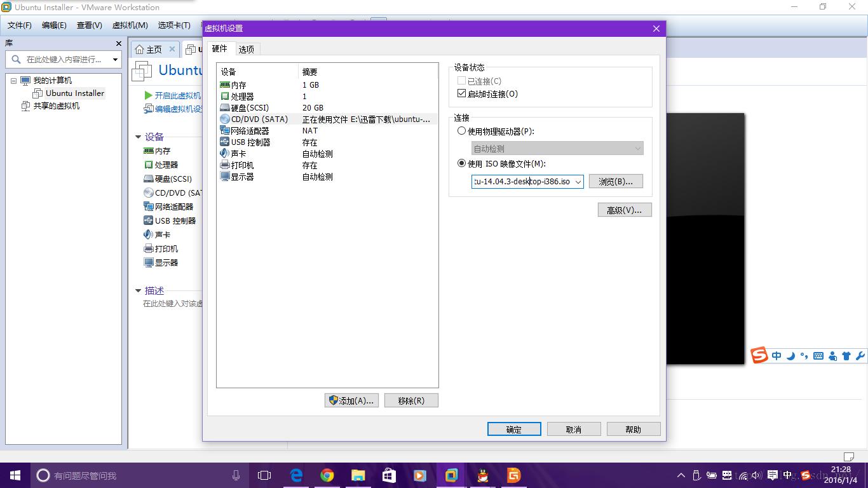Open the 选项卡(T) menu

click(174, 25)
